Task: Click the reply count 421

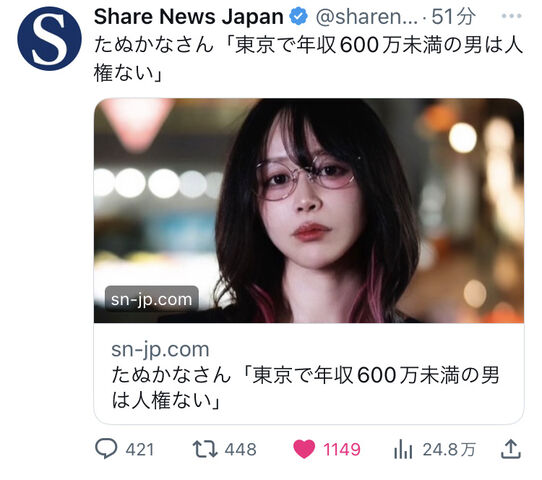Action: coord(140,450)
